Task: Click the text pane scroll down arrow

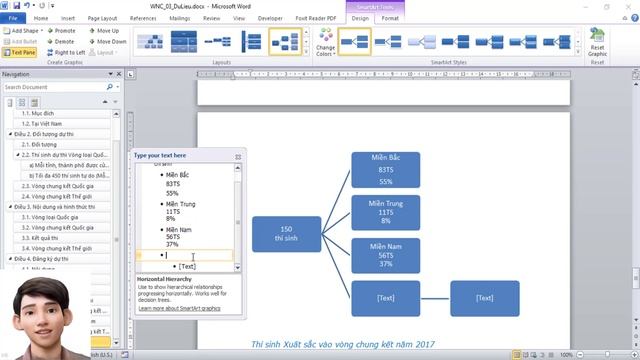Action: pyautogui.click(x=238, y=267)
